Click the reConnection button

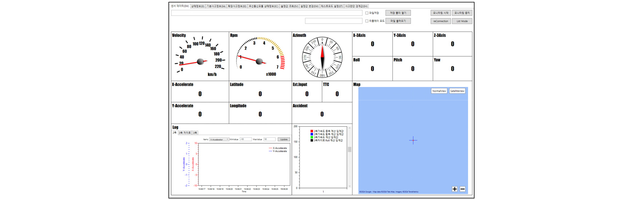click(x=440, y=21)
